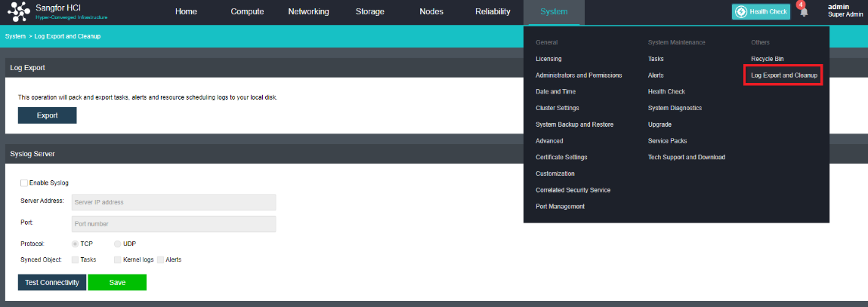Switch to the Compute tab
The width and height of the screenshot is (868, 307).
pos(247,12)
